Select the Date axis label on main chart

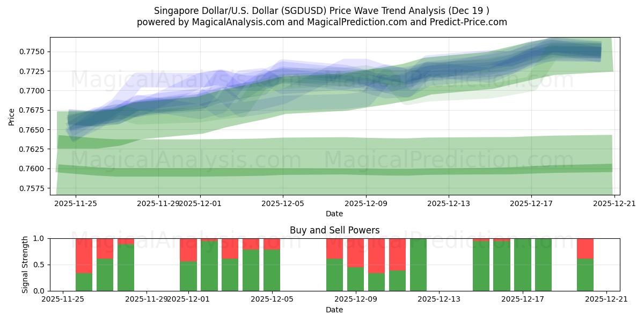334,214
